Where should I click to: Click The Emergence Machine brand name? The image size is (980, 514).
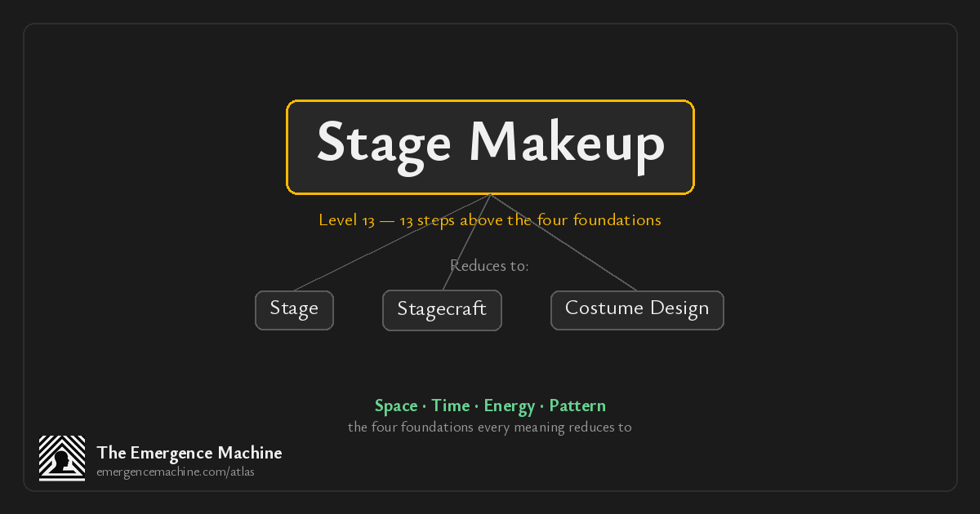[x=189, y=453]
